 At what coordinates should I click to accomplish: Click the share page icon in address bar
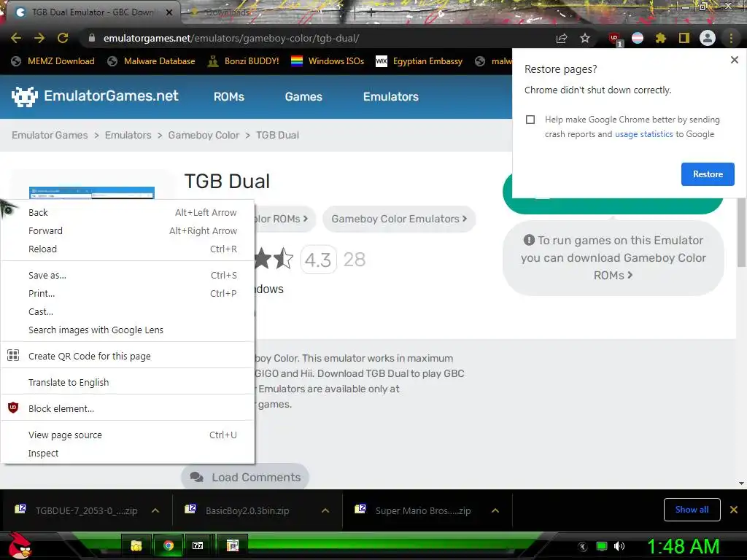tap(562, 38)
